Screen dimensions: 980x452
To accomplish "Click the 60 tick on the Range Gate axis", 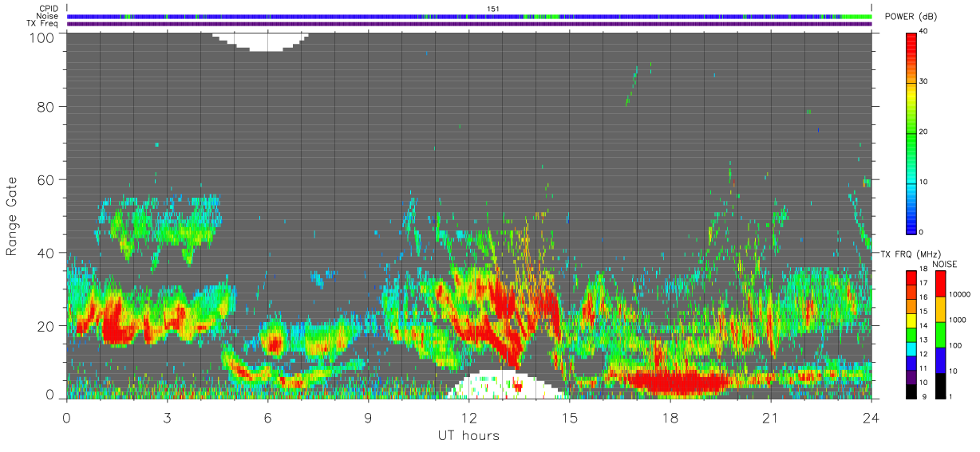I will pos(46,180).
